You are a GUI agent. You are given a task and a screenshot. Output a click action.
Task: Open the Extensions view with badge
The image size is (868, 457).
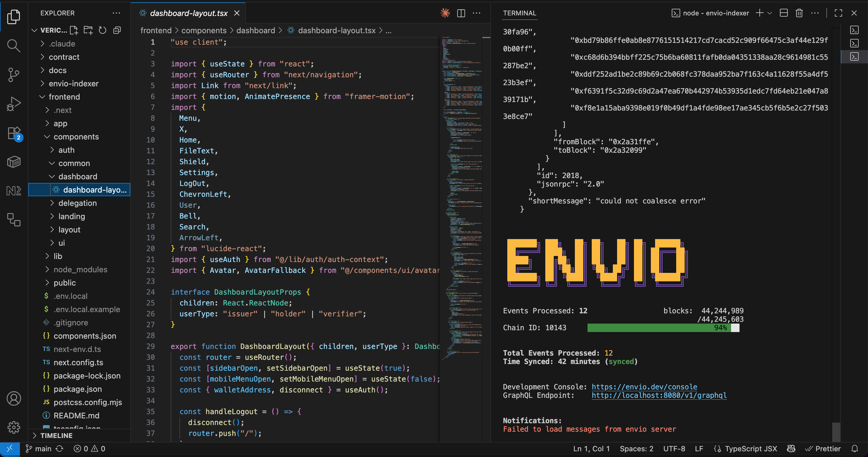[x=14, y=133]
